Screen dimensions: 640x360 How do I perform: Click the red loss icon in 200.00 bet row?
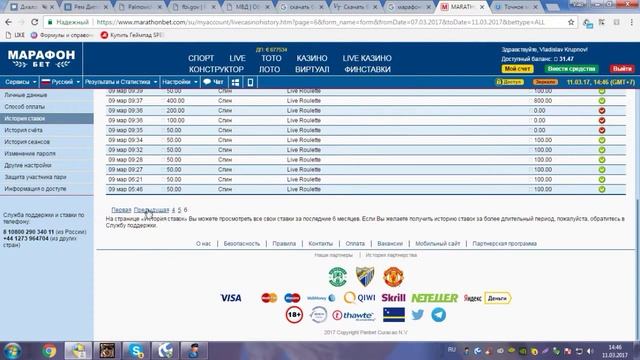click(602, 111)
